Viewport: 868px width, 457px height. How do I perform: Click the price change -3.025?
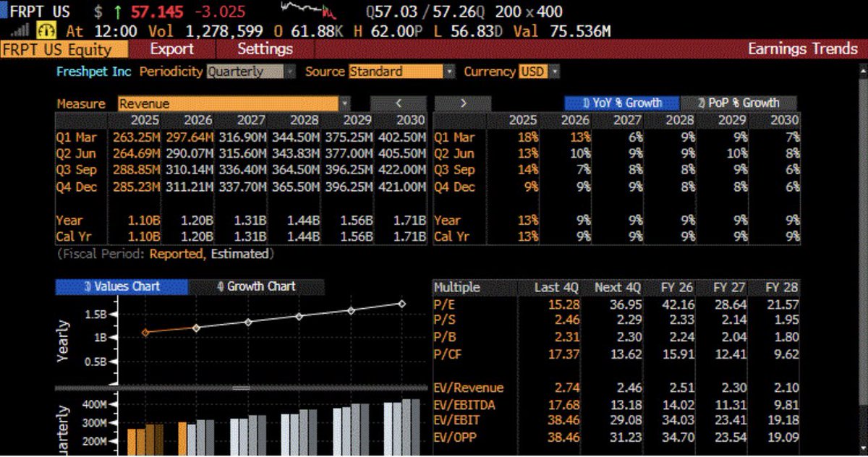[220, 12]
